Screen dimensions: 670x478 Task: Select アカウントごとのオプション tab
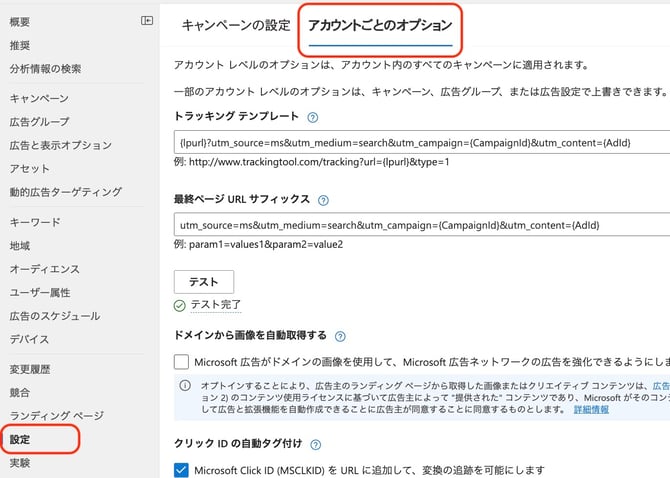380,26
